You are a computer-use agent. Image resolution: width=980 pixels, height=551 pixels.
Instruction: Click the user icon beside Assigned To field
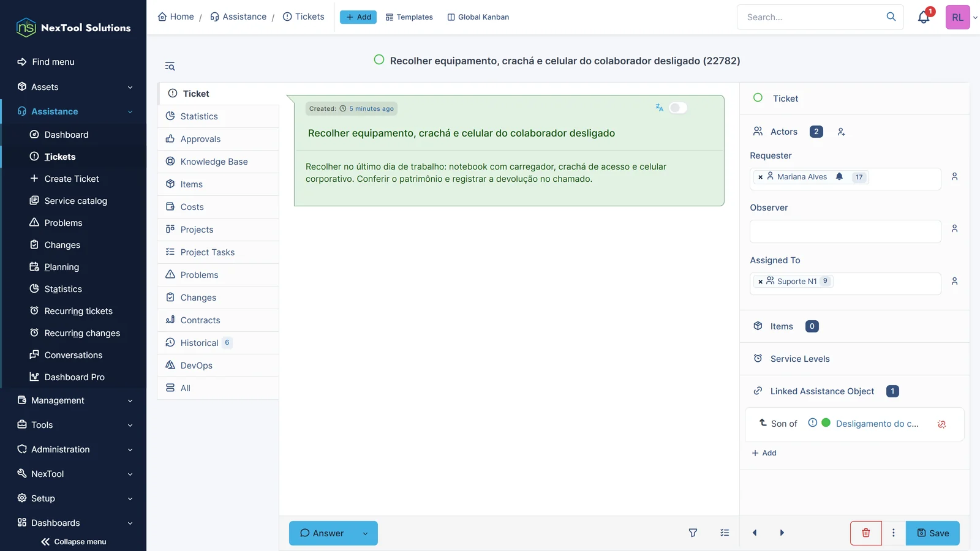(954, 282)
